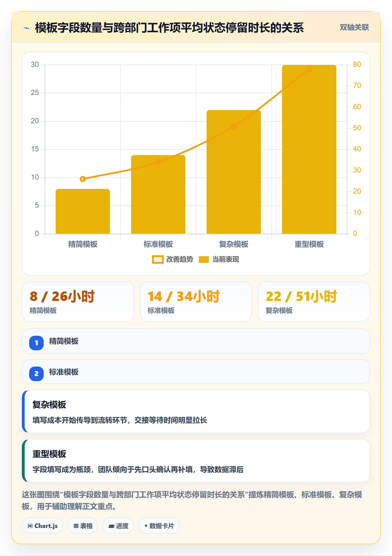The height and width of the screenshot is (556, 392).
Task: Select the 精简模板 bar in chart
Action: [83, 211]
